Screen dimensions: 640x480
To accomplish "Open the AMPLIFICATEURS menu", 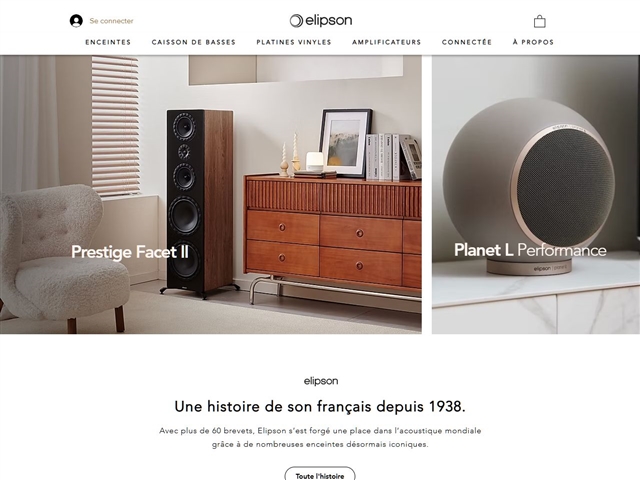I will tap(387, 42).
